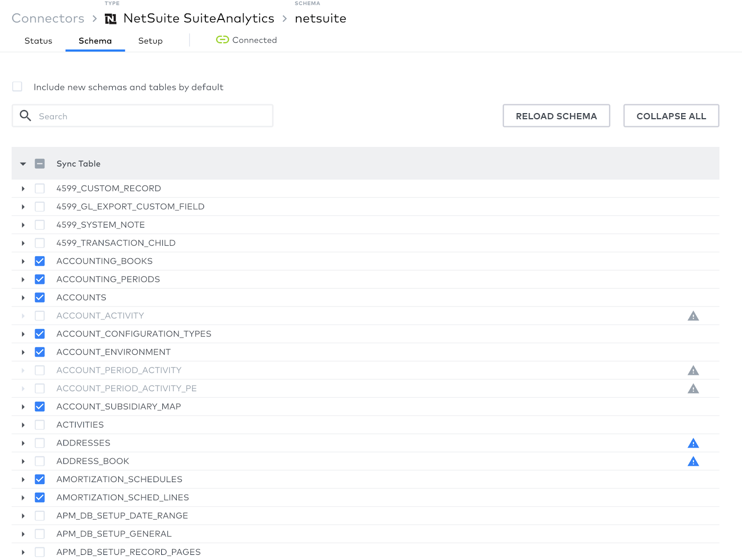Uncheck the ACCOUNTING_BOOKS checkbox
Viewport: 742px width, 560px height.
40,261
